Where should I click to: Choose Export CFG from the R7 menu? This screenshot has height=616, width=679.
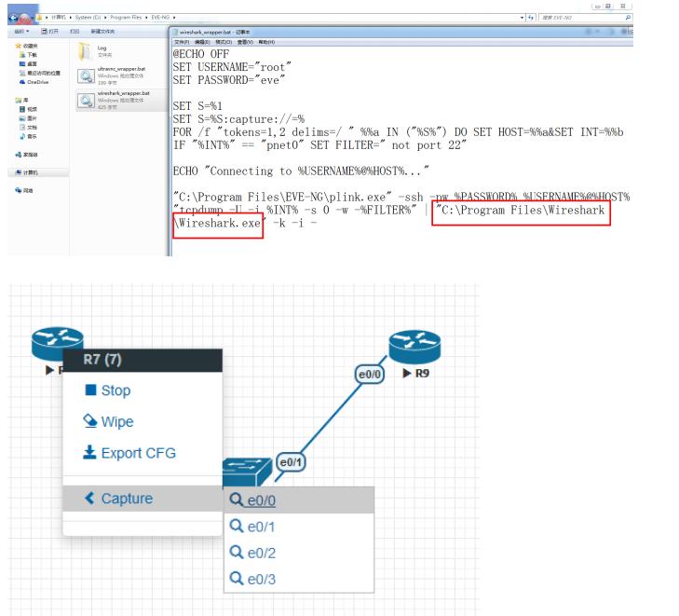129,453
